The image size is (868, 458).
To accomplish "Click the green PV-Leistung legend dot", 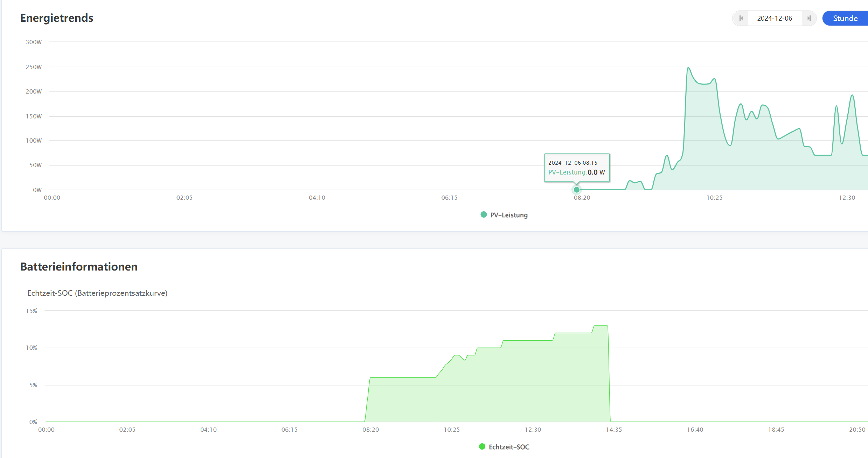I will click(x=484, y=215).
